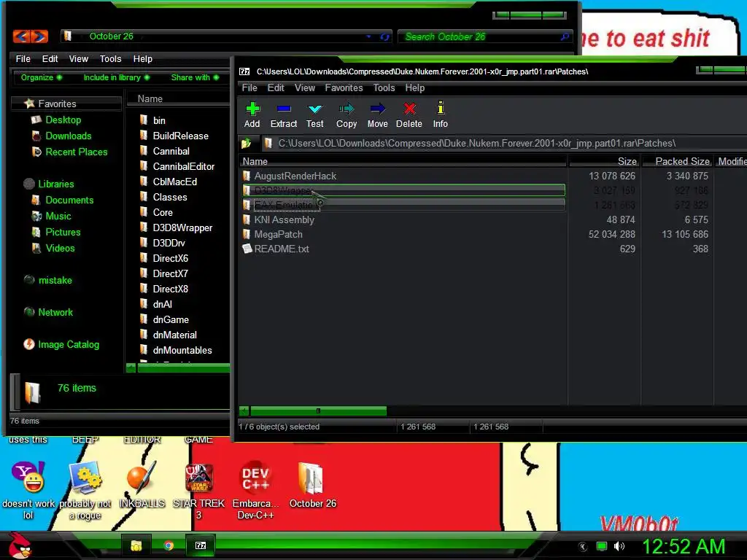Open the Tools menu in 7-Zip
The height and width of the screenshot is (560, 747).
[384, 87]
